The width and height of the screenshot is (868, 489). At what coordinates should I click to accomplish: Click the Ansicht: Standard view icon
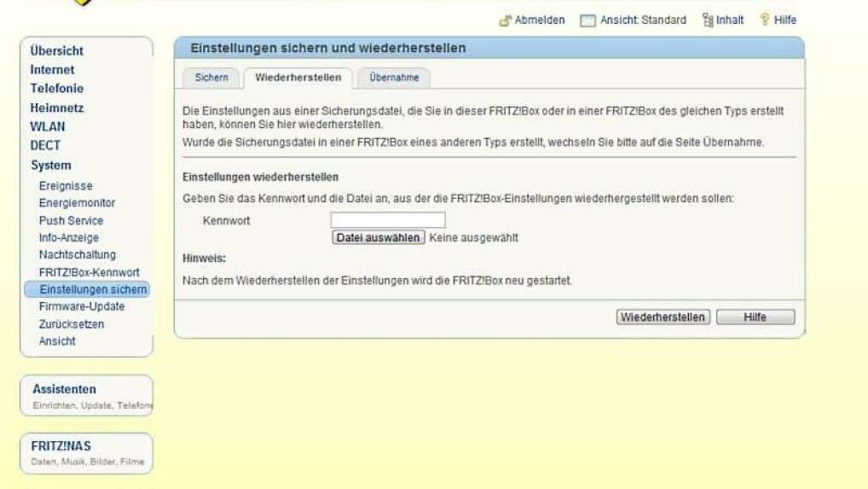tap(587, 20)
